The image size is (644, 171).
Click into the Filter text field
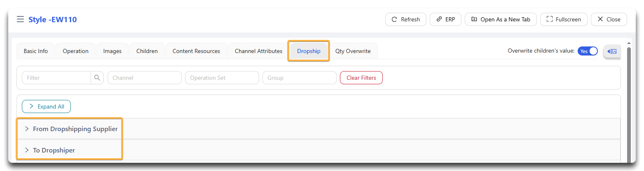(x=56, y=78)
